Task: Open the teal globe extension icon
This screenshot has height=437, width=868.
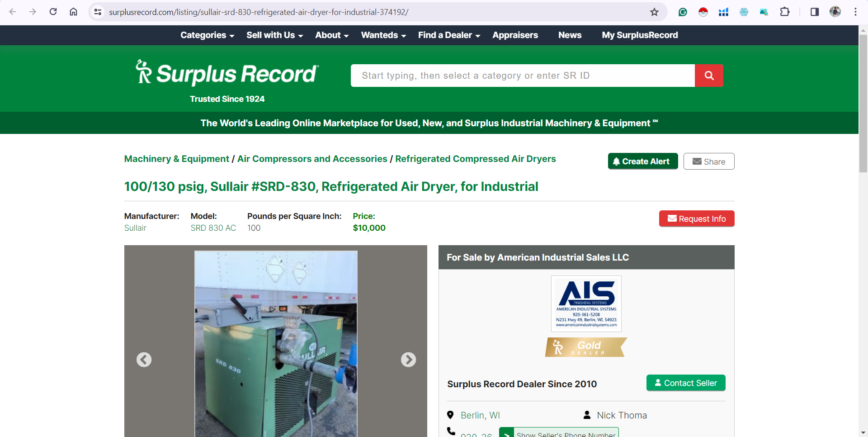Action: [744, 12]
